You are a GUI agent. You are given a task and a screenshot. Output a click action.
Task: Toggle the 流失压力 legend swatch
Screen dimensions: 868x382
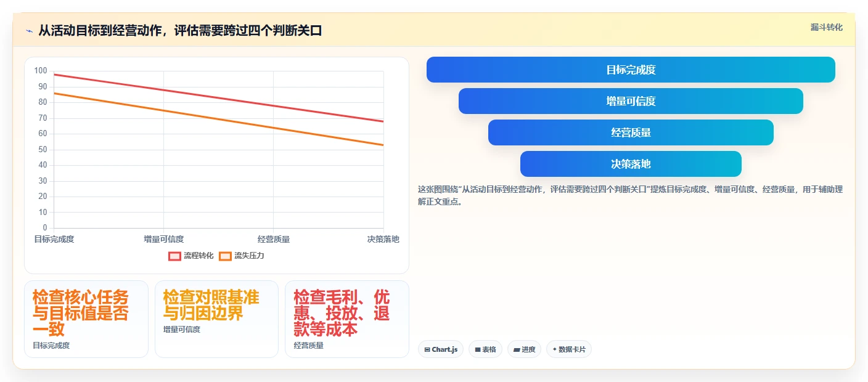pyautogui.click(x=226, y=256)
